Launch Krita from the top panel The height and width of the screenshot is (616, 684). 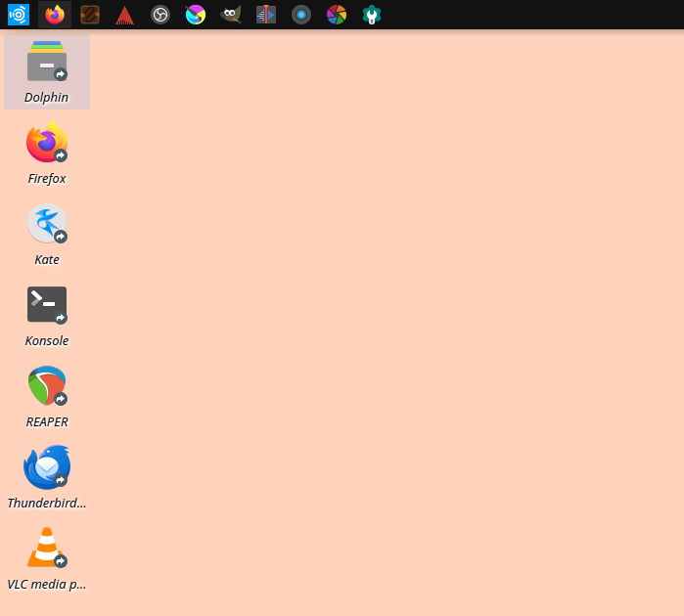point(196,15)
